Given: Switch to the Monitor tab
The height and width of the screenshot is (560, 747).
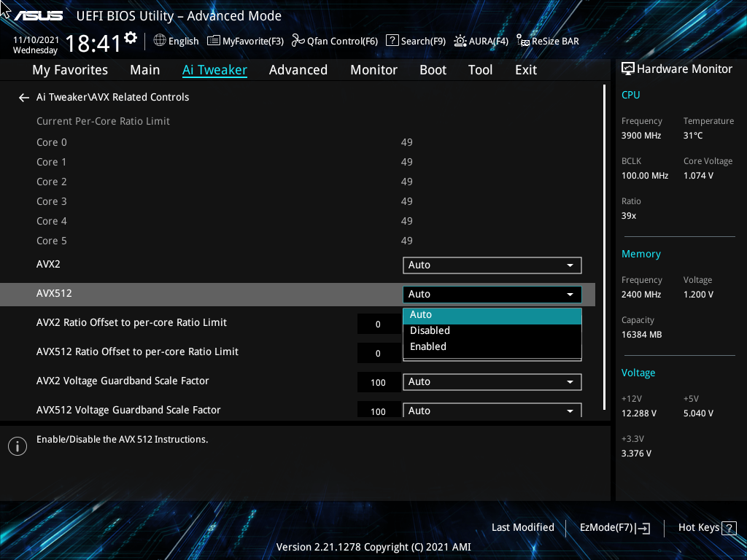Looking at the screenshot, I should point(373,70).
